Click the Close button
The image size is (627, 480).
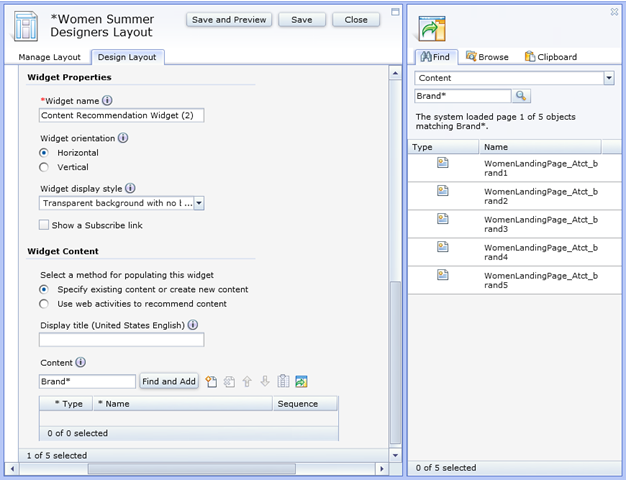point(356,20)
